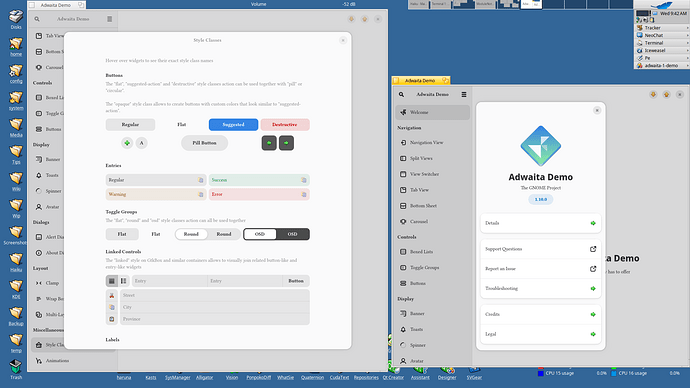Click the copy icon in the Warning entry

pyautogui.click(x=201, y=194)
